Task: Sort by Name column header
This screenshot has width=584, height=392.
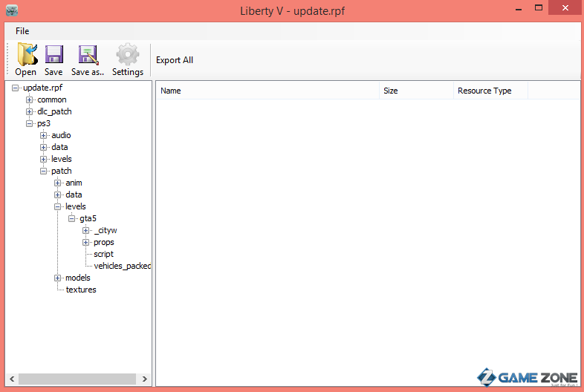Action: coord(267,91)
